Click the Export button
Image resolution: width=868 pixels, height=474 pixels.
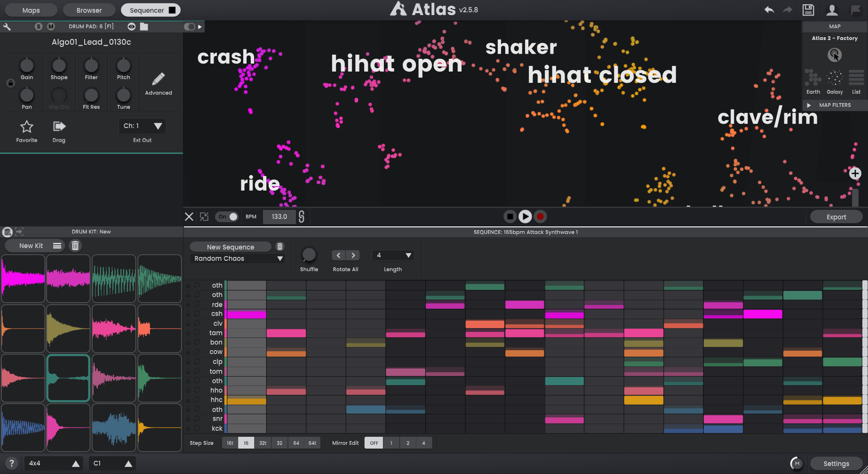point(836,217)
